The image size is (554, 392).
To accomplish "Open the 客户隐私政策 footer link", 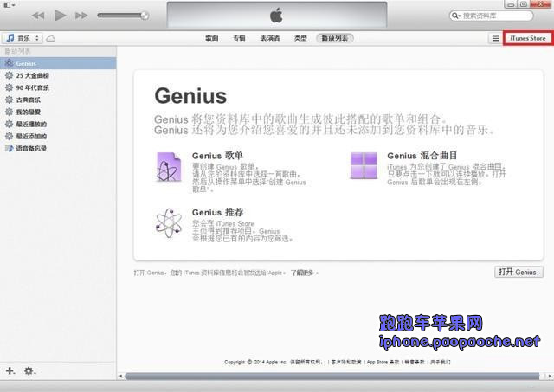I will pyautogui.click(x=346, y=362).
